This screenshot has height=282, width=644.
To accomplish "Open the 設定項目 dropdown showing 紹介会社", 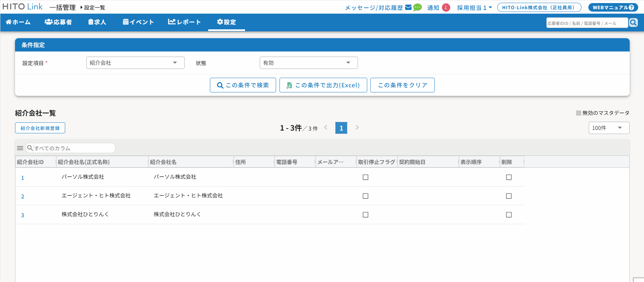I will click(x=135, y=63).
